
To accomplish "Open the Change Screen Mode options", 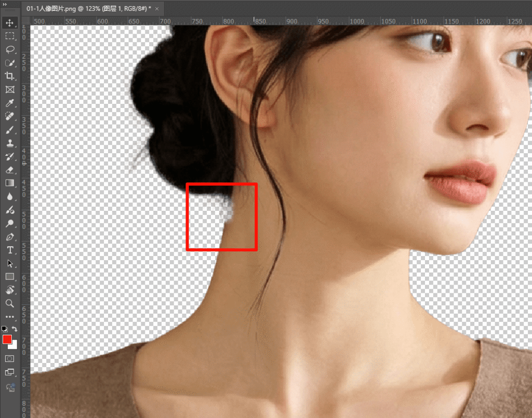I will [10, 372].
